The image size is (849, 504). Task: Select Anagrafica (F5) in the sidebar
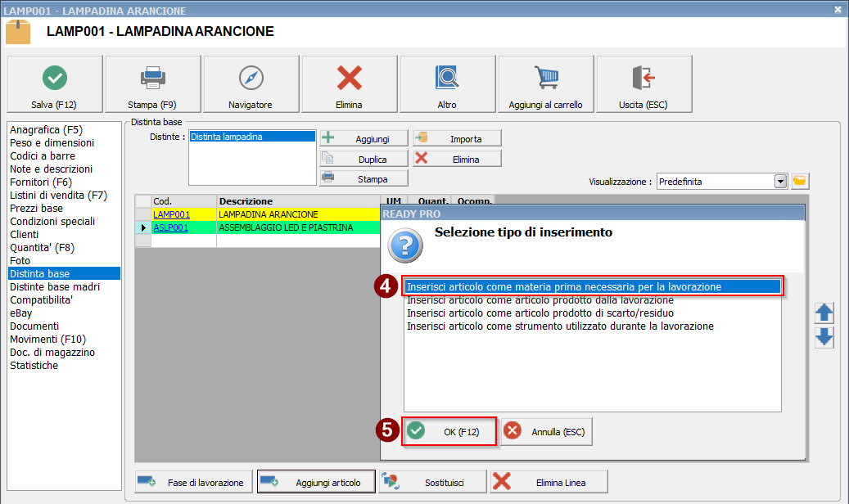(x=46, y=130)
